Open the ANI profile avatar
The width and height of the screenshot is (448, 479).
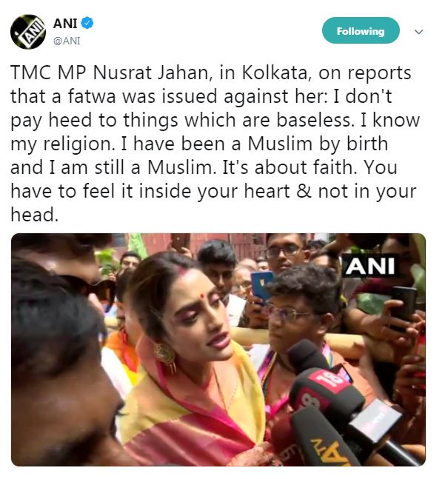[28, 32]
